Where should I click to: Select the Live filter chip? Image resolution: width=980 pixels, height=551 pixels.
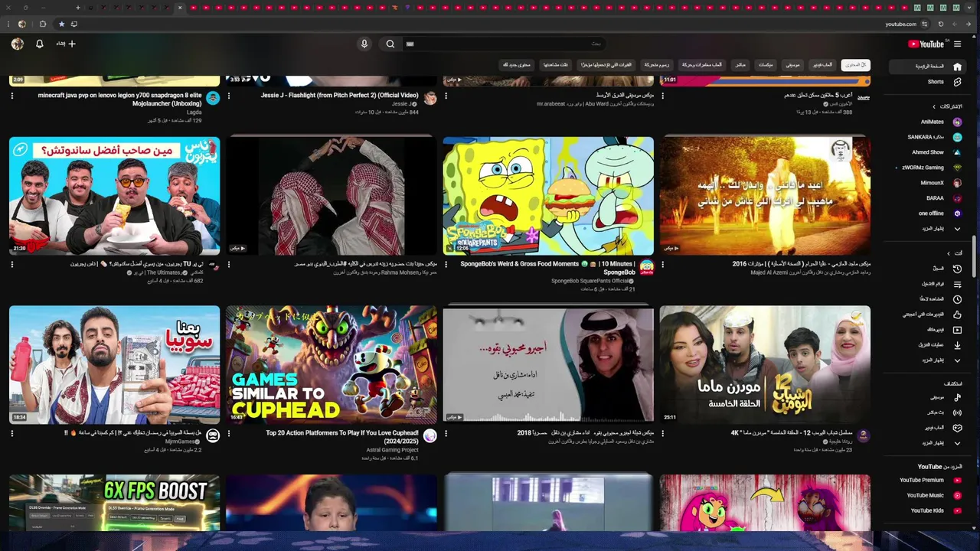(740, 65)
